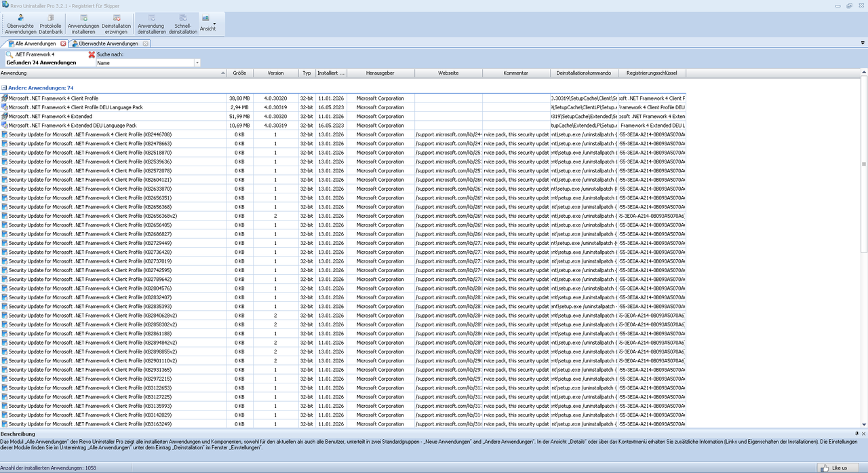Click icon of the KB2656368v2 update row
This screenshot has height=473, width=868.
point(4,216)
